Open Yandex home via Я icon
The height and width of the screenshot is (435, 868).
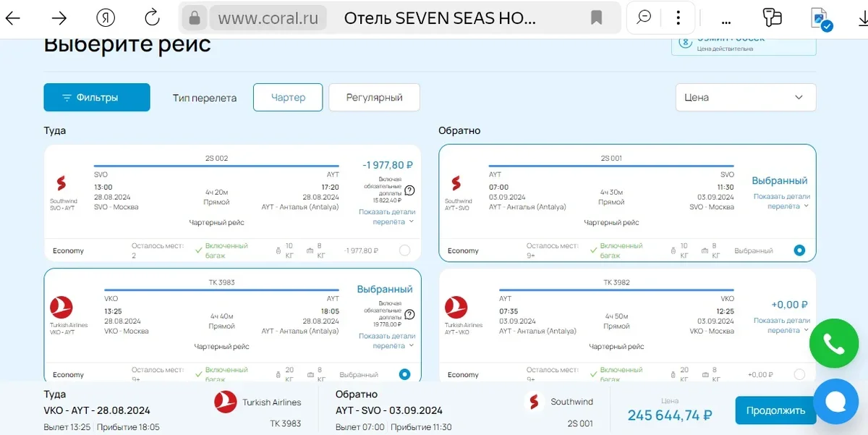point(106,18)
